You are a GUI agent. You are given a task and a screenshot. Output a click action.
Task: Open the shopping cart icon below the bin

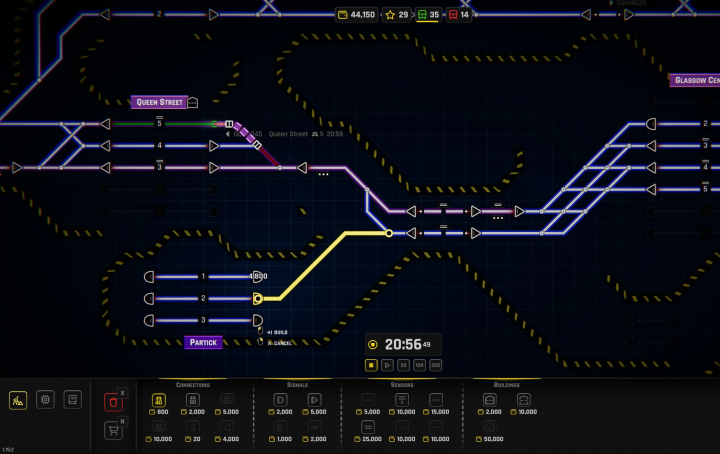[x=113, y=430]
